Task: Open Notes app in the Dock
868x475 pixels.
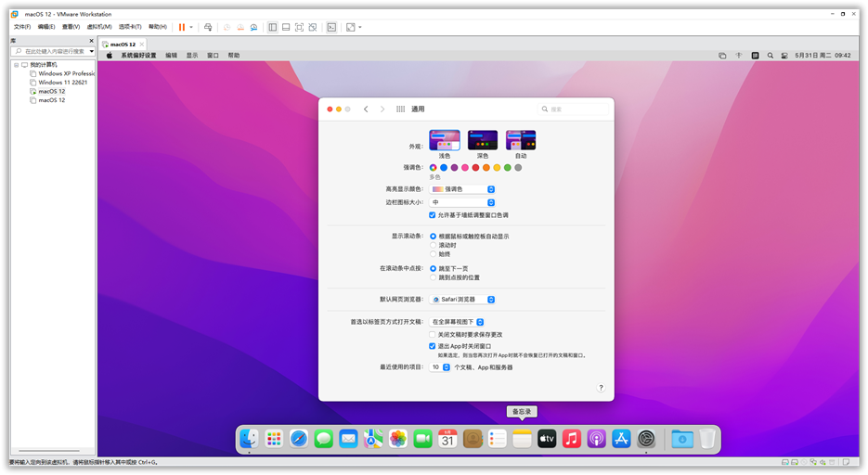Action: coord(522,439)
